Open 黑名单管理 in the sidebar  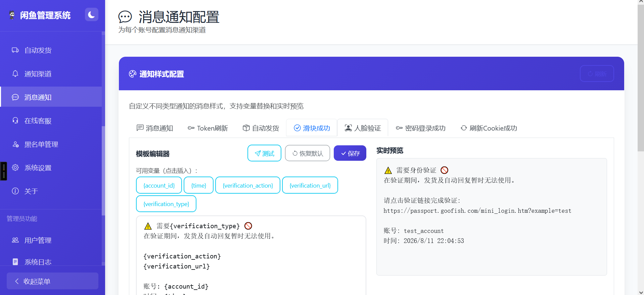[51, 144]
